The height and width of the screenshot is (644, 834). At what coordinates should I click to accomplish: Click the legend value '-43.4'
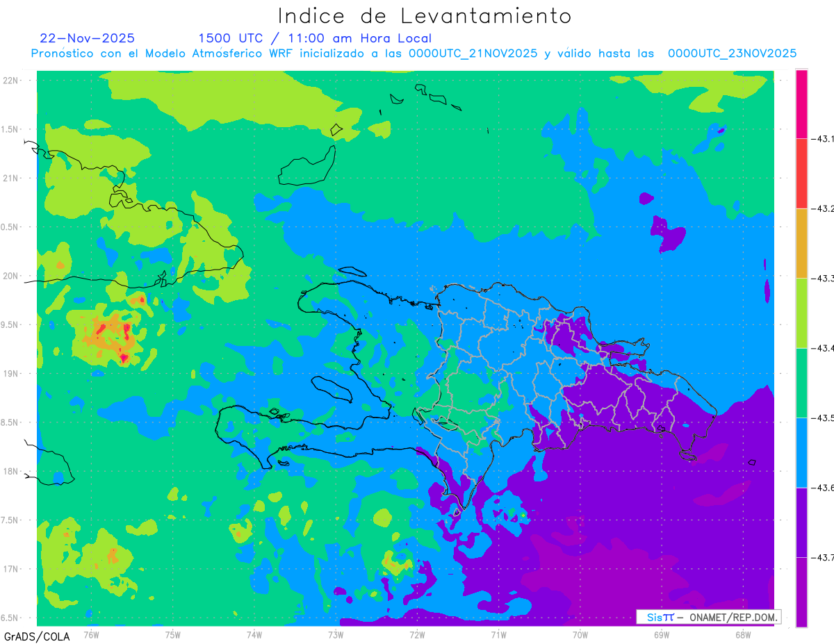(822, 348)
